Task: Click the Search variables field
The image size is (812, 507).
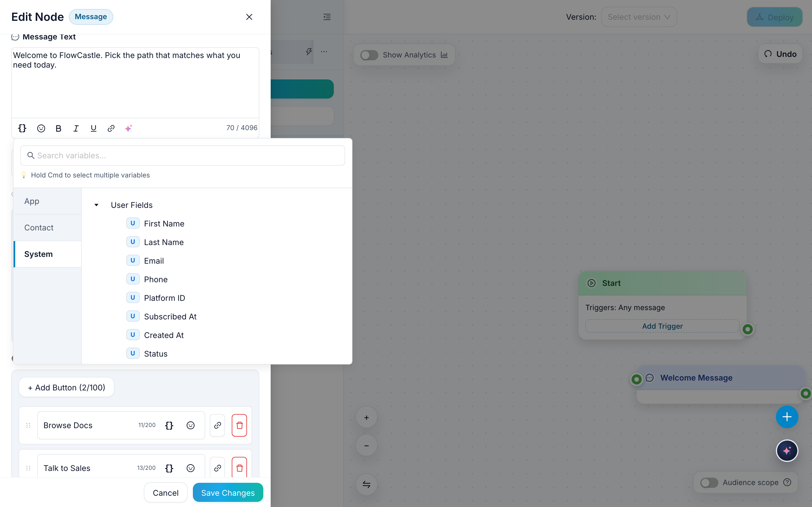Action: (183, 155)
